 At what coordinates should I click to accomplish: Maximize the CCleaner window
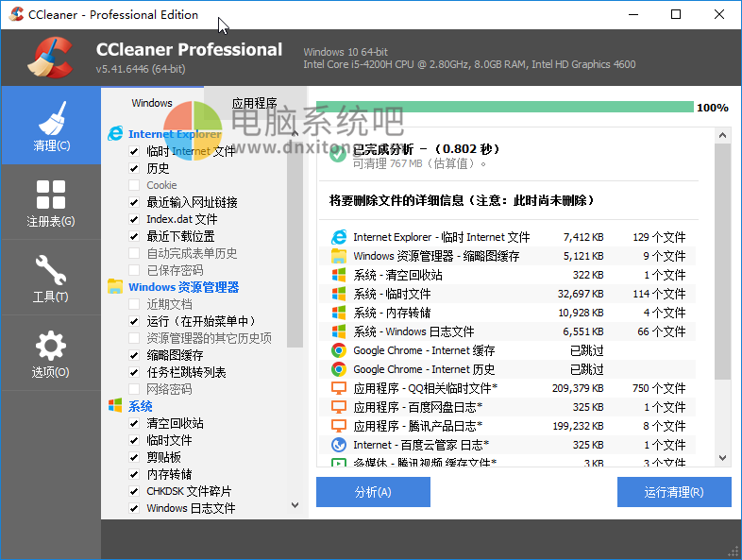tap(676, 15)
